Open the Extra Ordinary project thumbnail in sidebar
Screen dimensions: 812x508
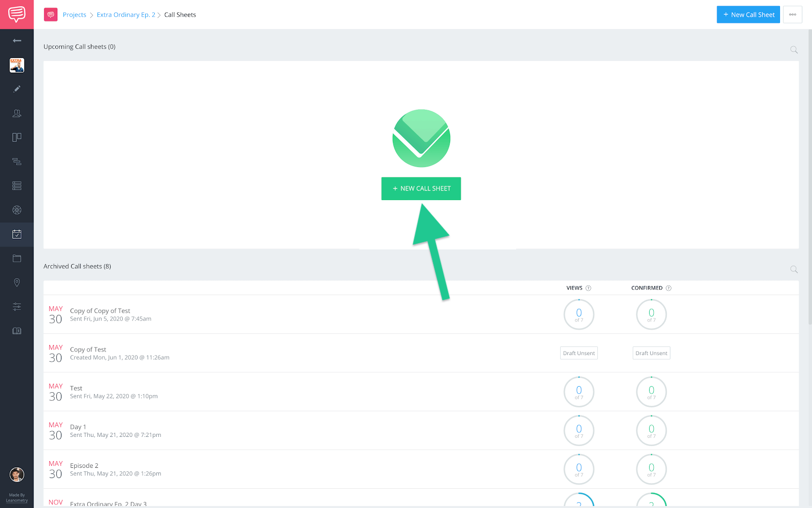point(17,65)
